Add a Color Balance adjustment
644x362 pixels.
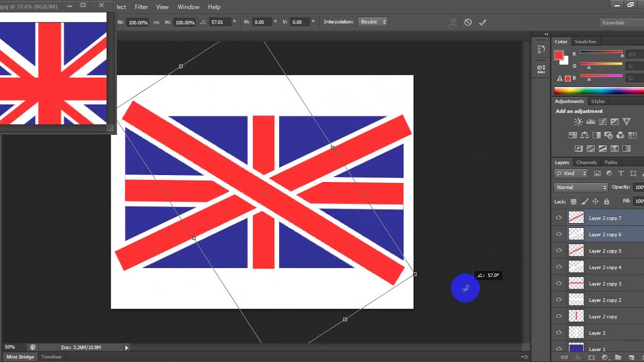(585, 135)
